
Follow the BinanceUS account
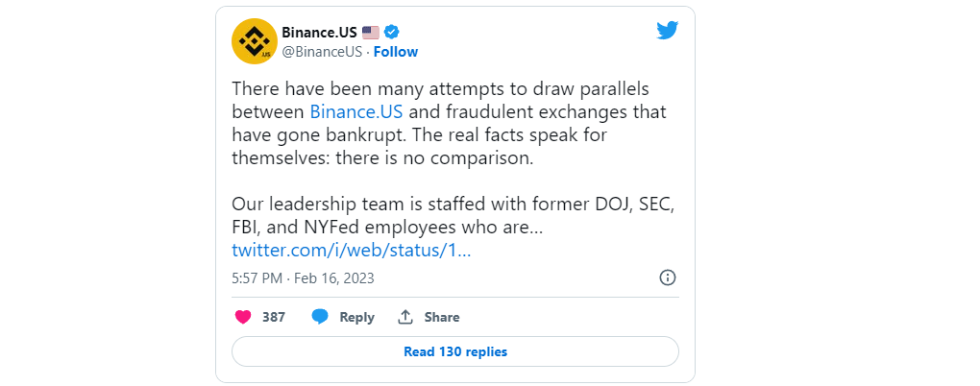coord(396,52)
